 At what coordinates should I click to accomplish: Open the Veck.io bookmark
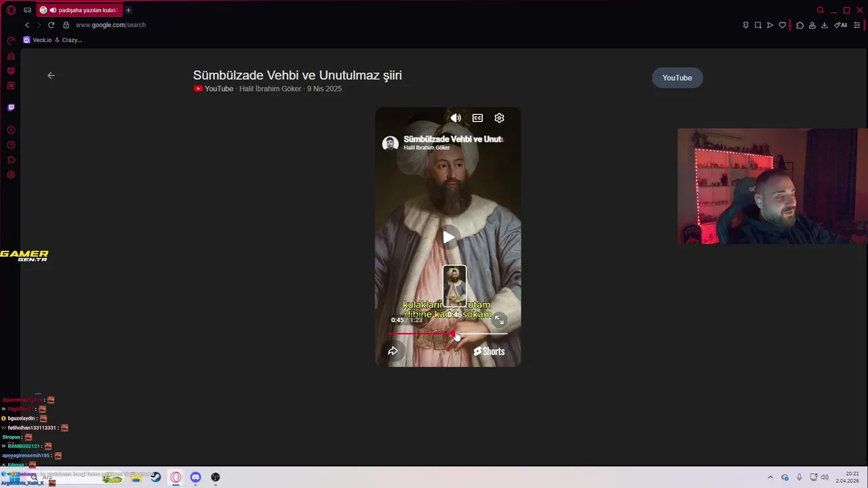coord(37,40)
